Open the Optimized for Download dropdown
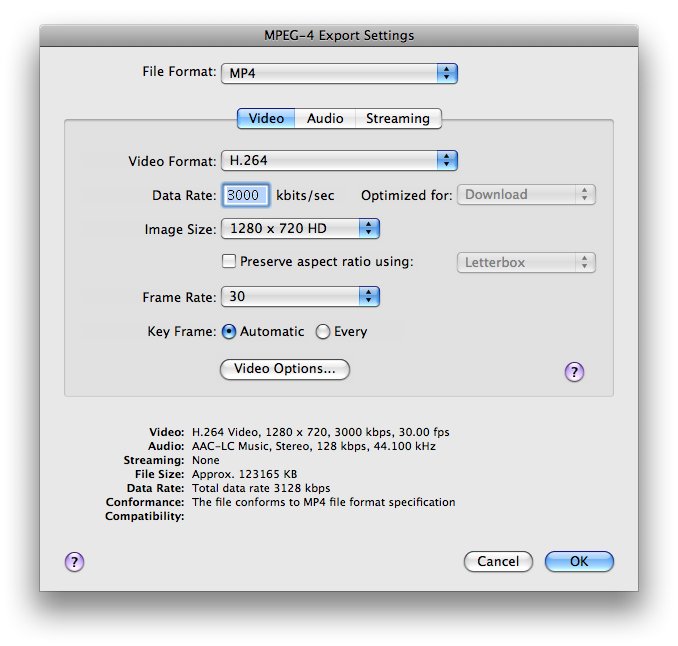Viewport: 678px width, 646px height. tap(526, 195)
